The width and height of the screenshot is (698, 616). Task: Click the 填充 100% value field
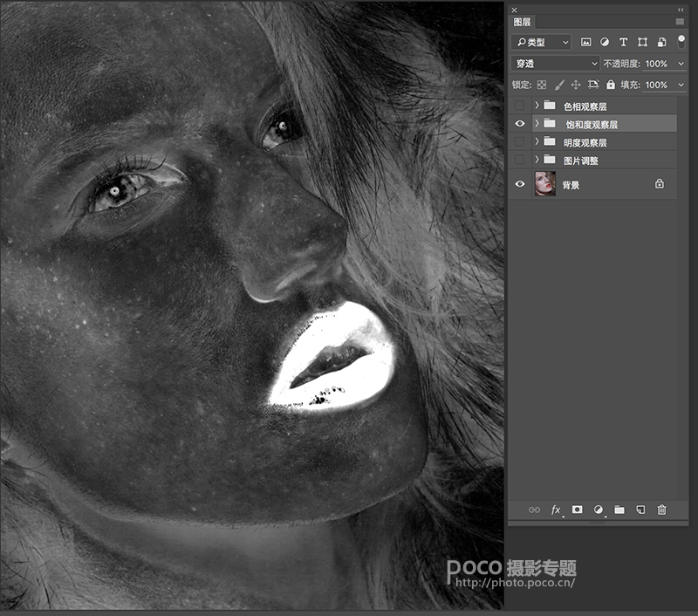pyautogui.click(x=657, y=85)
